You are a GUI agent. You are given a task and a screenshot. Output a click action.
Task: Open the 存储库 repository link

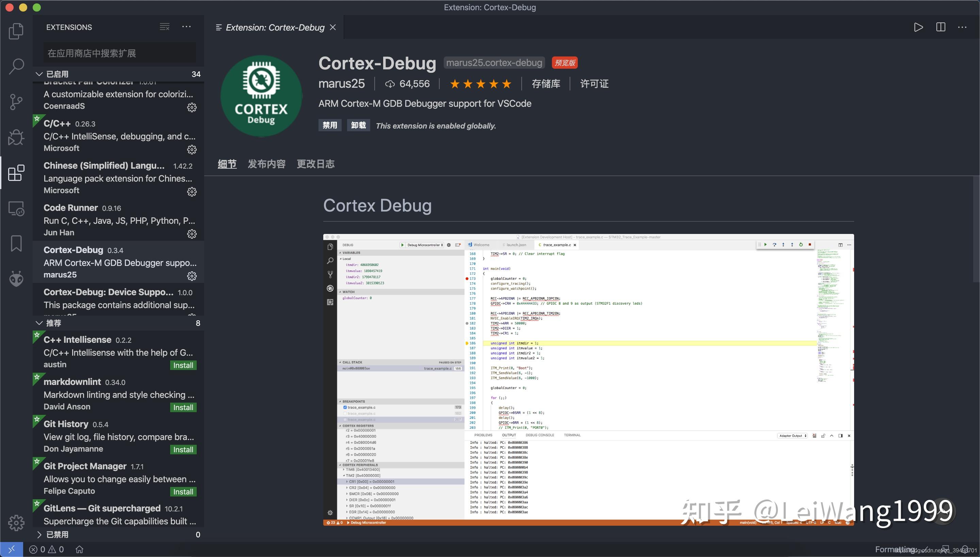pyautogui.click(x=545, y=84)
